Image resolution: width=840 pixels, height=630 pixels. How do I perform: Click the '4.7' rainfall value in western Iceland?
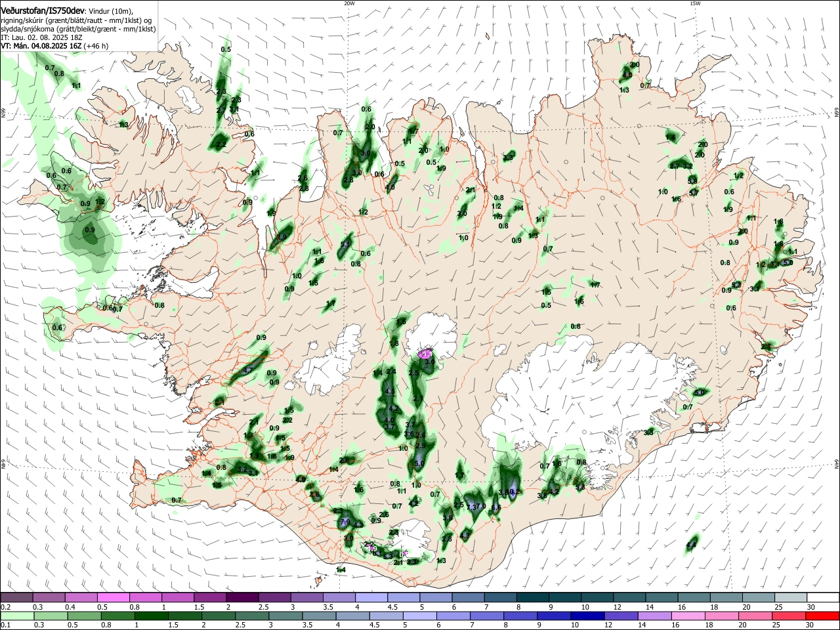point(247,371)
